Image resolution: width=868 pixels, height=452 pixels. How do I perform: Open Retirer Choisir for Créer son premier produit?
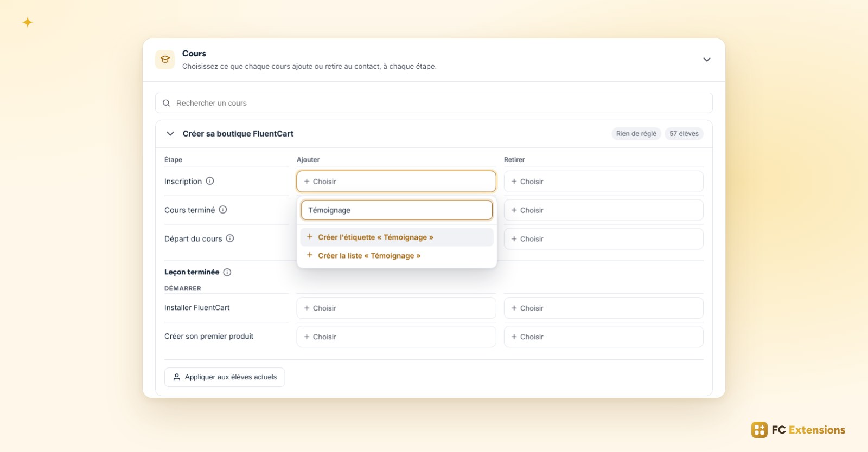point(603,337)
